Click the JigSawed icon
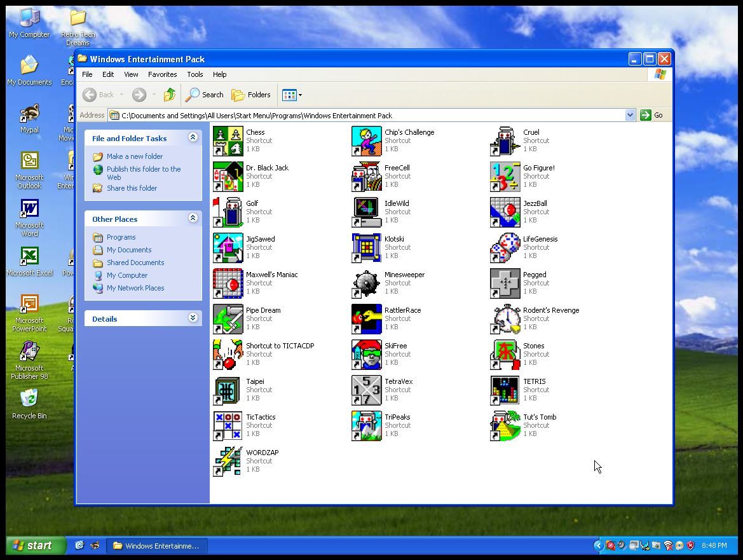 pos(228,248)
